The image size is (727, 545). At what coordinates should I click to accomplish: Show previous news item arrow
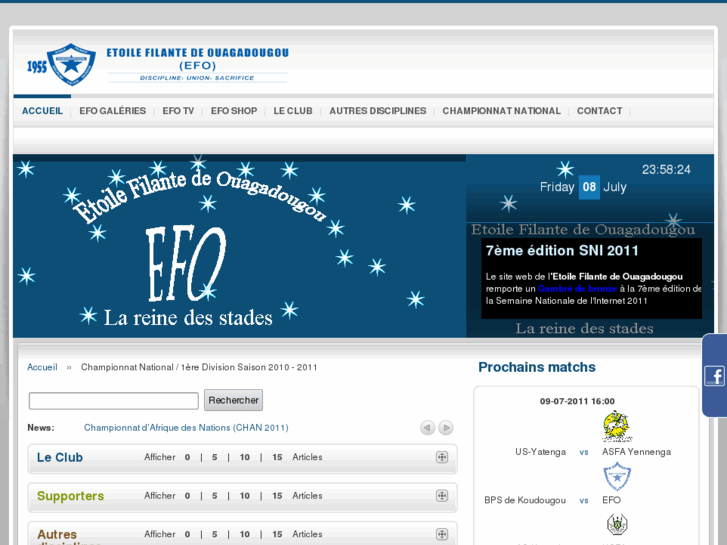coord(427,428)
